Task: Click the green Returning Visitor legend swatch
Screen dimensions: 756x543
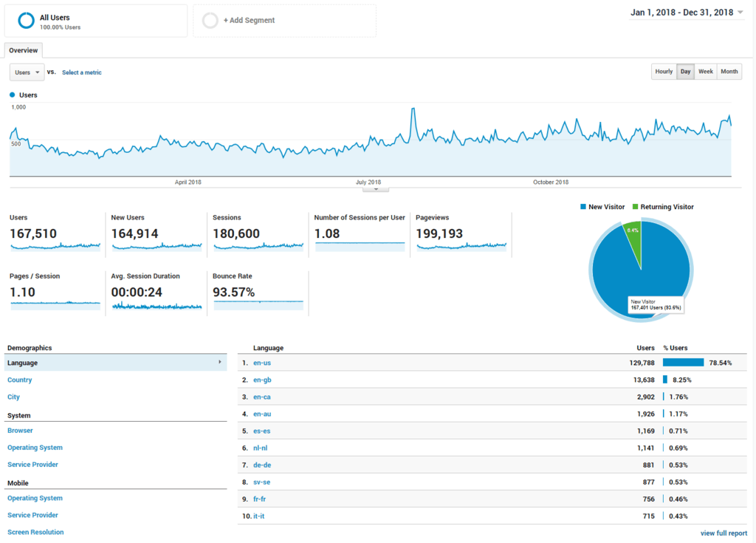Action: click(x=635, y=207)
